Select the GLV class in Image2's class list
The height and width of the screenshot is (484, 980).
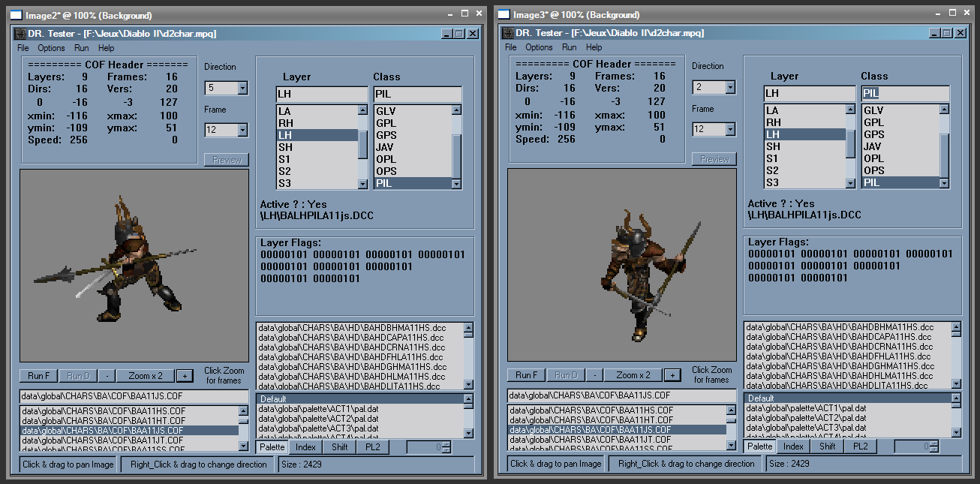413,111
